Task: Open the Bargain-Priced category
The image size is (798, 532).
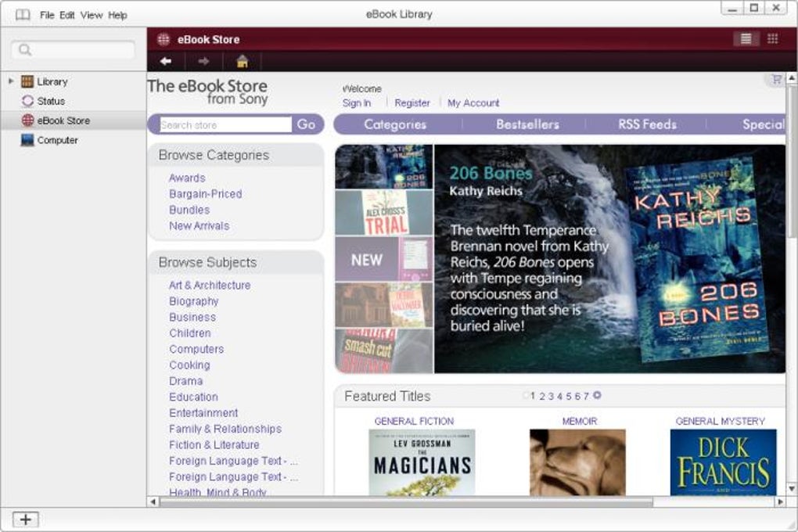Action: 206,194
